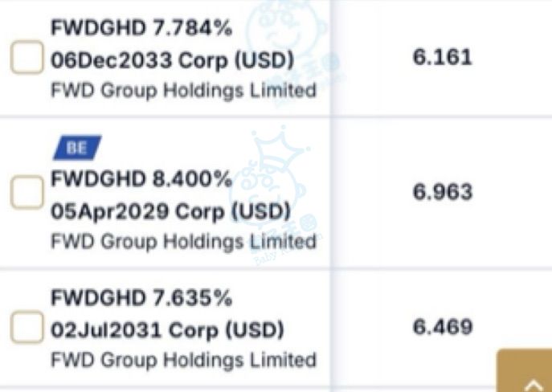
Task: Click the blue BE badge icon
Action: [77, 148]
